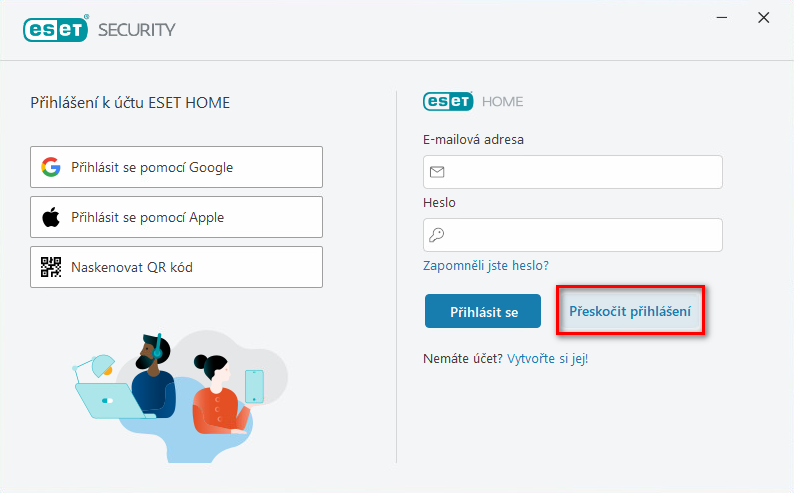Open "Zapomněli jste heslo?" link
This screenshot has width=794, height=493.
click(486, 265)
